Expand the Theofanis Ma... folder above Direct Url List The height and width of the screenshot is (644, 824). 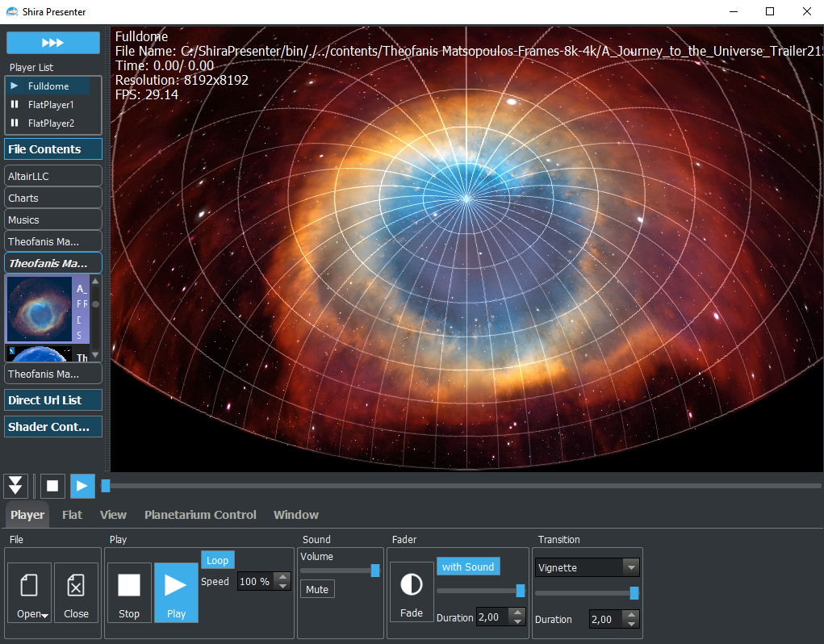point(53,374)
